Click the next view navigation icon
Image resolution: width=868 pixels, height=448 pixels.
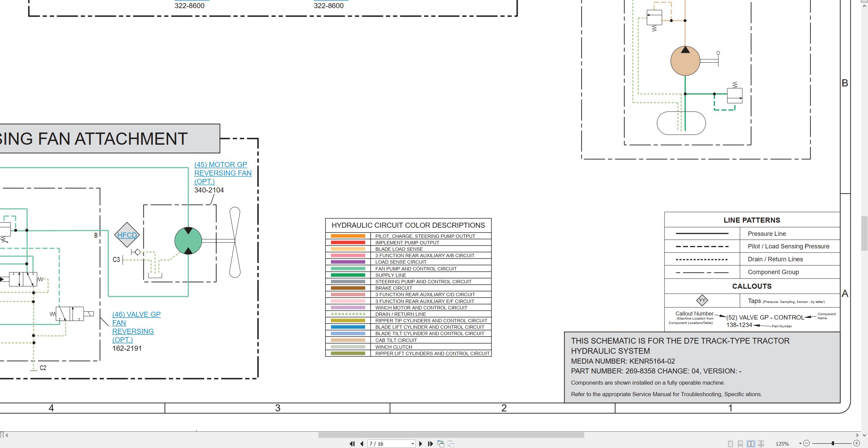pos(451,444)
